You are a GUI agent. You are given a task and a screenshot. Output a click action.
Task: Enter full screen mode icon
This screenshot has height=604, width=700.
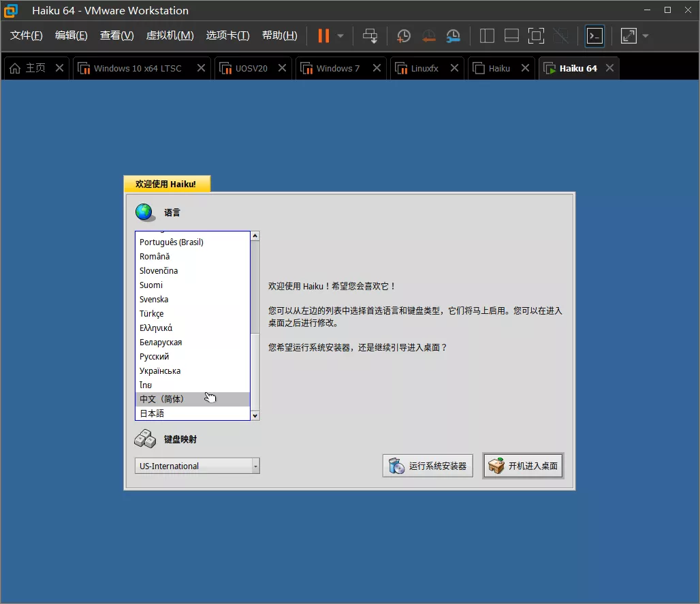(x=536, y=35)
